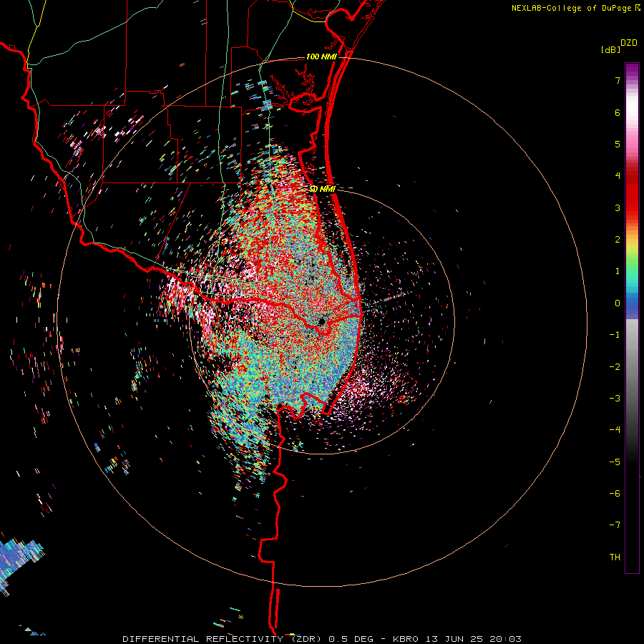This screenshot has height=644, width=644.
Task: Click the -2 value on color scale
Action: pyautogui.click(x=615, y=367)
